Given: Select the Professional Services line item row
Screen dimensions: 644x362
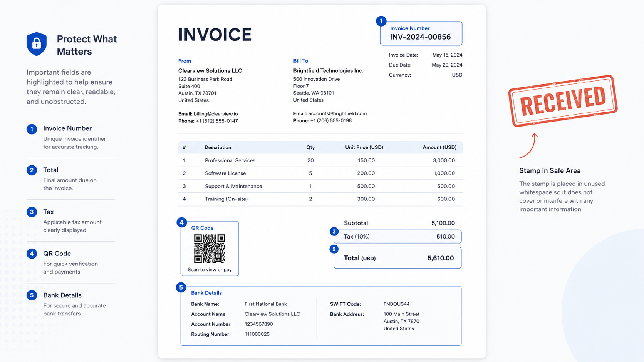Looking at the screenshot, I should 320,160.
